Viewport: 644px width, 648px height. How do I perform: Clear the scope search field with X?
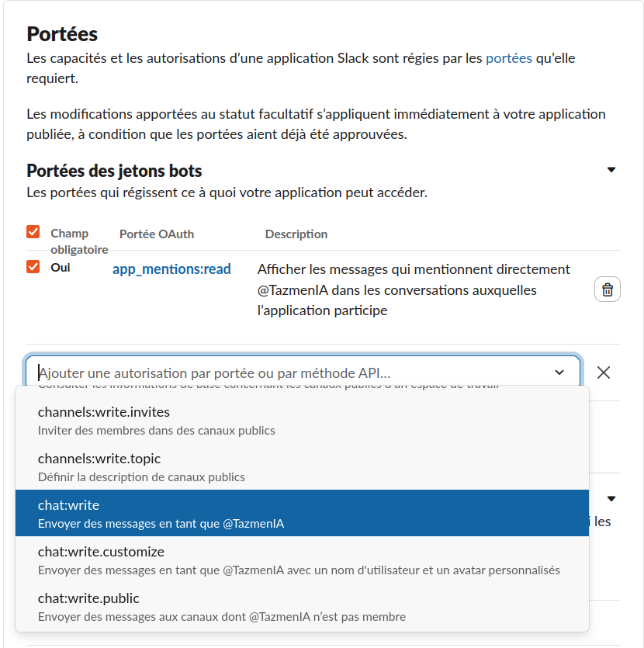[604, 373]
